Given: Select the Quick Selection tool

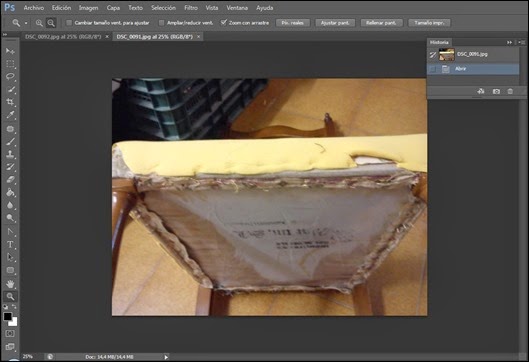Looking at the screenshot, I should (x=10, y=89).
